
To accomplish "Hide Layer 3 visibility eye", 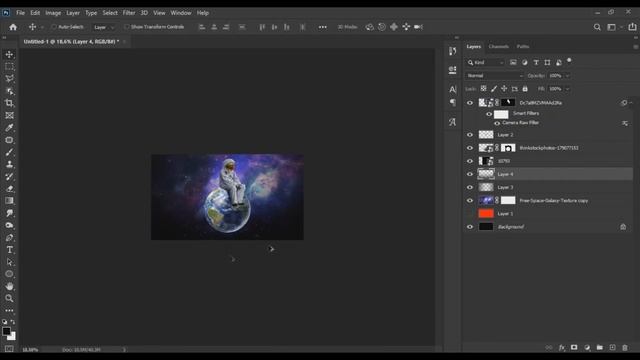I will pyautogui.click(x=470, y=187).
